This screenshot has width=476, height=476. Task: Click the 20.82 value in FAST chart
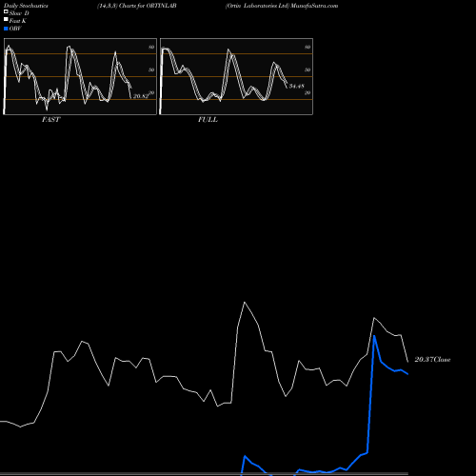point(141,96)
